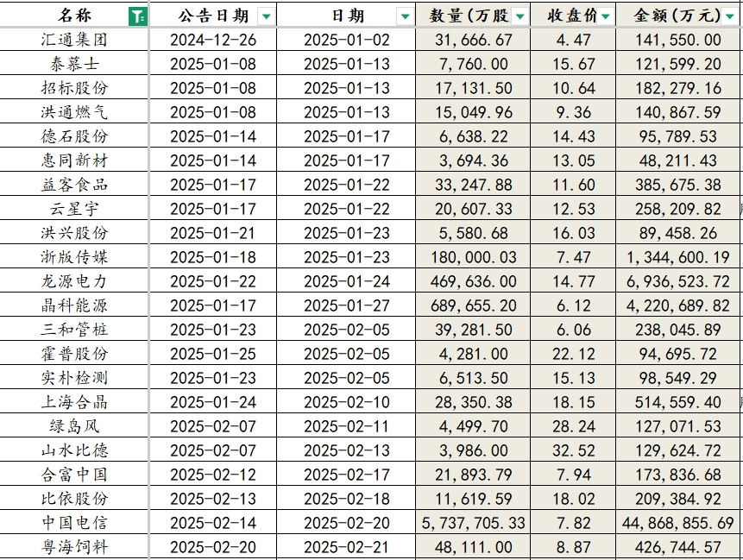Select quantity value 48,111.00

point(474,547)
